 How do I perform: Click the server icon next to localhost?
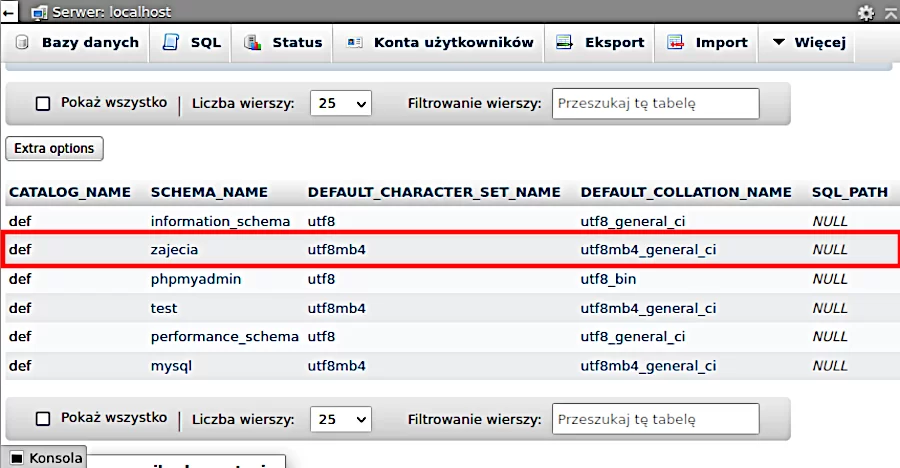click(x=39, y=12)
